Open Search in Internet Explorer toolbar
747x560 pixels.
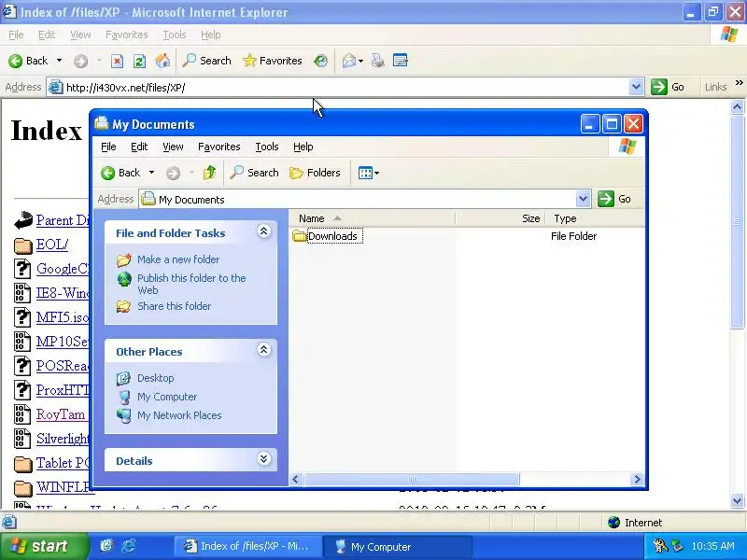[x=206, y=61]
